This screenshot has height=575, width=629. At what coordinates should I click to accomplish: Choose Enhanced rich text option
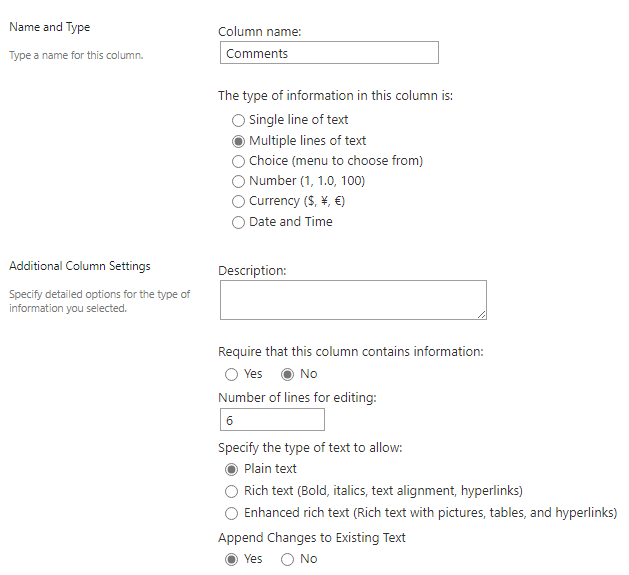232,513
